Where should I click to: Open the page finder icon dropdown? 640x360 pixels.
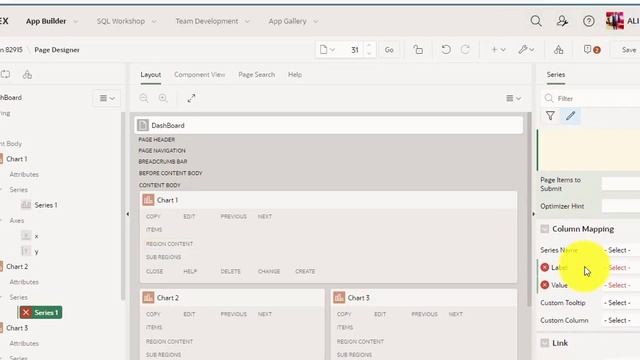tap(327, 50)
